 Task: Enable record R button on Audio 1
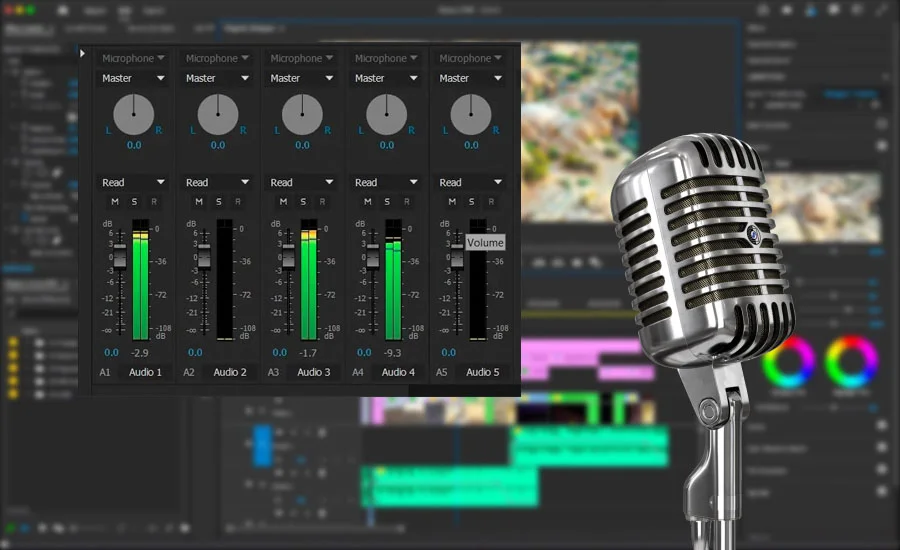click(154, 202)
